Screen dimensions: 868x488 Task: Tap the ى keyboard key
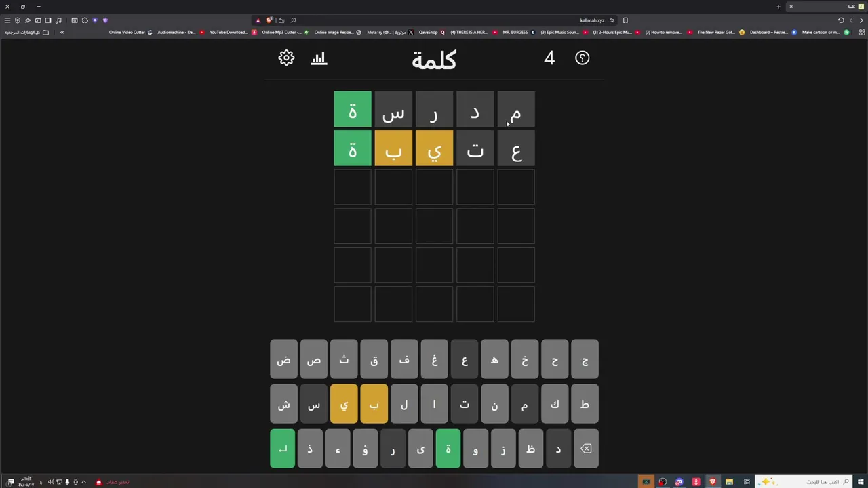(x=420, y=449)
